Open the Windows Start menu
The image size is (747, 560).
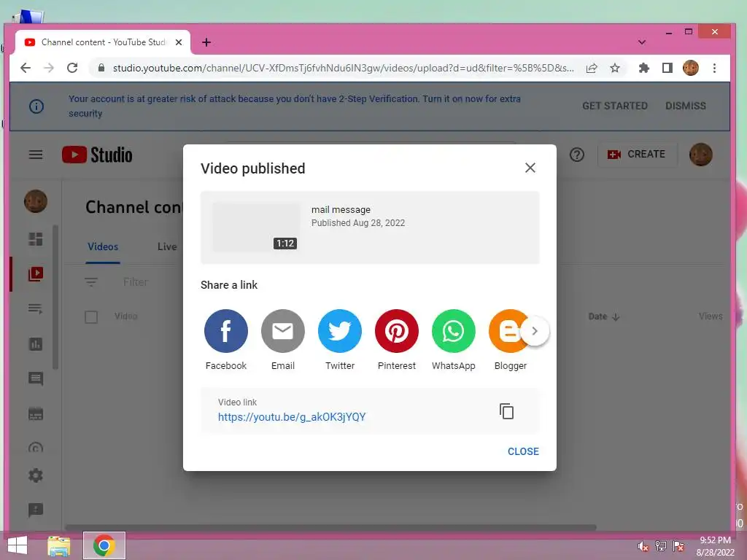[x=18, y=545]
